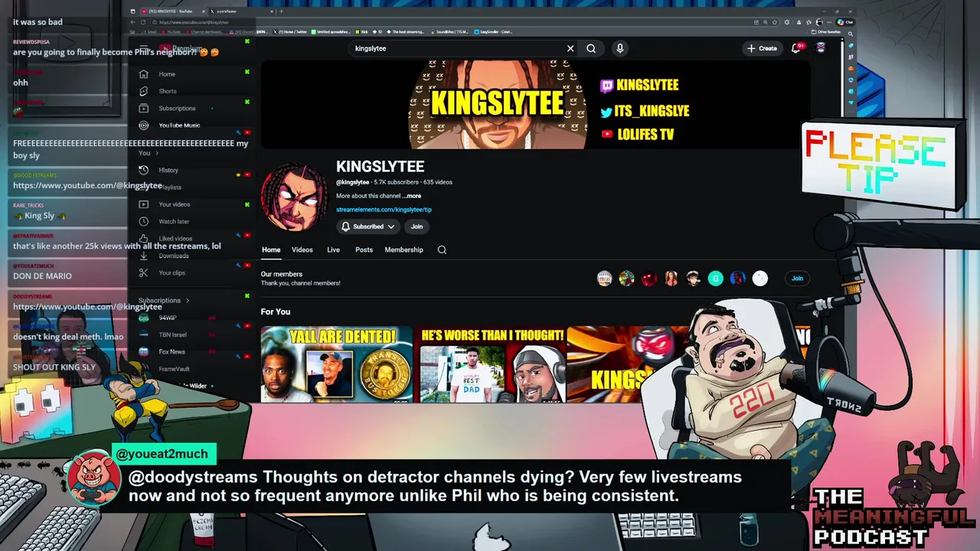Image resolution: width=980 pixels, height=551 pixels.
Task: Open the Untitled spreadsheet bookmark
Action: [x=331, y=32]
